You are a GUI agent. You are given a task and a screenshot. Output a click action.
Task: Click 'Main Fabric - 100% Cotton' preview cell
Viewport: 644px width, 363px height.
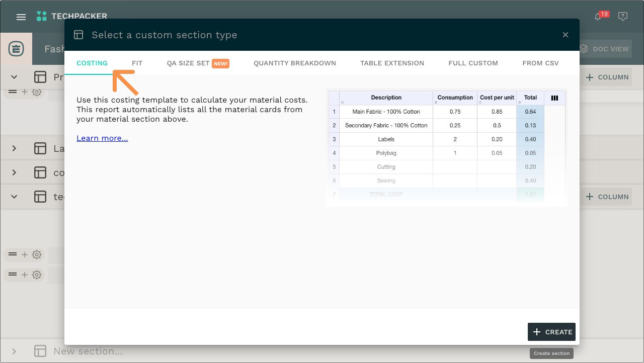[386, 112]
